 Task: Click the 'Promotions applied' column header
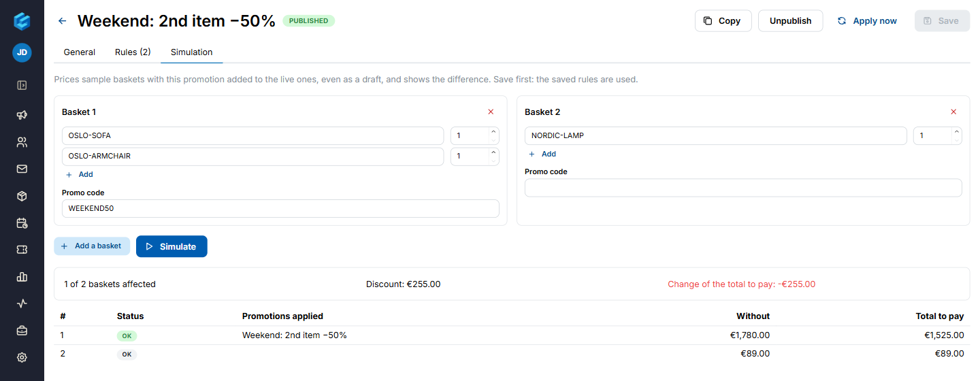(x=282, y=316)
